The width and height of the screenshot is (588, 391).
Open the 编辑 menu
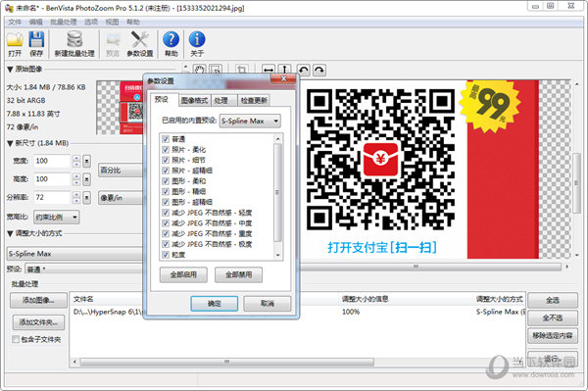click(x=36, y=23)
